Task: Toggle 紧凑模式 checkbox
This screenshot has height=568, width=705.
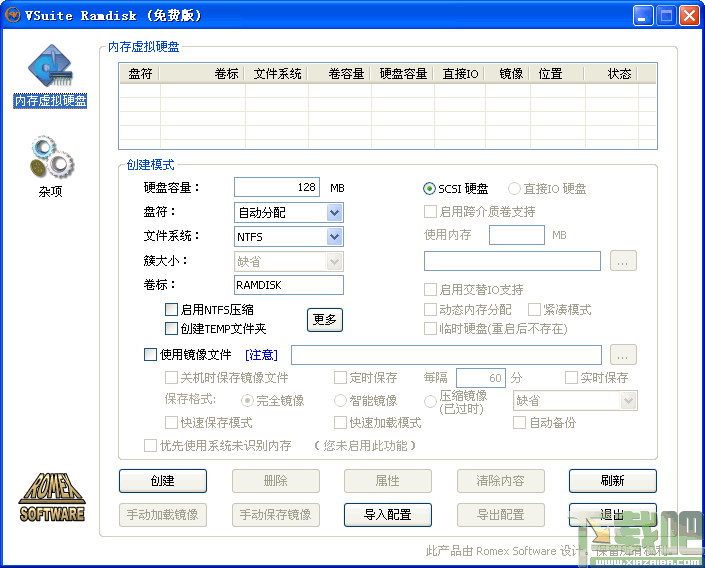Action: 534,309
